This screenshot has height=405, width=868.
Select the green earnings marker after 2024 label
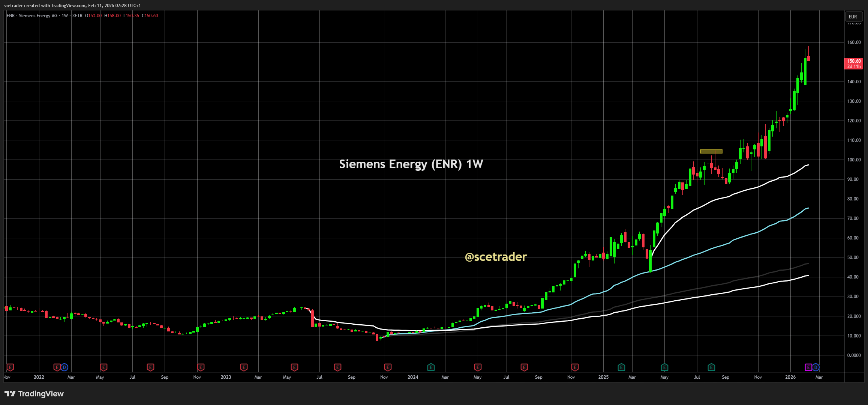431,367
